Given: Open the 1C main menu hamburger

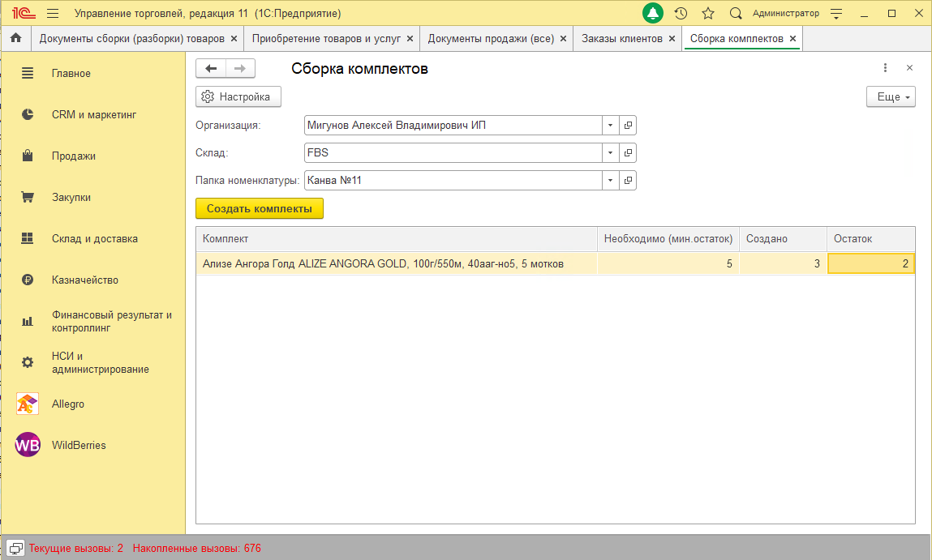Looking at the screenshot, I should coord(53,13).
